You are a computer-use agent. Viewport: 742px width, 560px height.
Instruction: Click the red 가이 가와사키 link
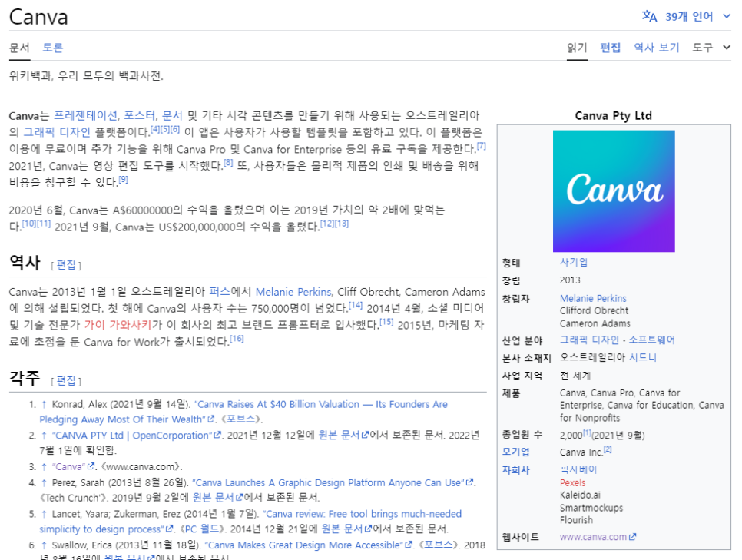coord(118,325)
